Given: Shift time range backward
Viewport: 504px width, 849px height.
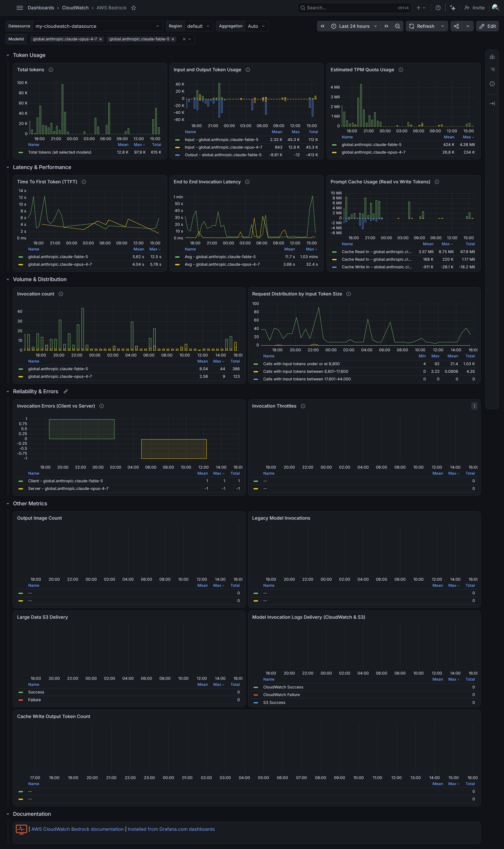Looking at the screenshot, I should point(323,26).
